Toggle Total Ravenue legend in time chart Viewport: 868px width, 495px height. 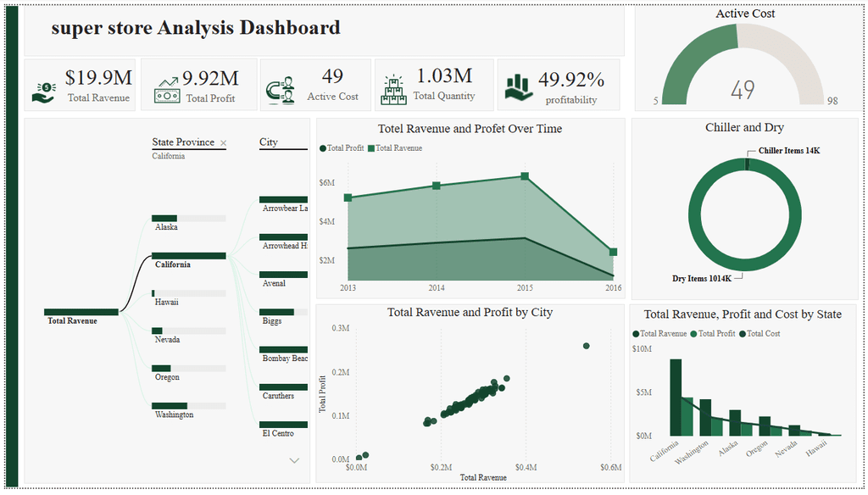pyautogui.click(x=395, y=148)
